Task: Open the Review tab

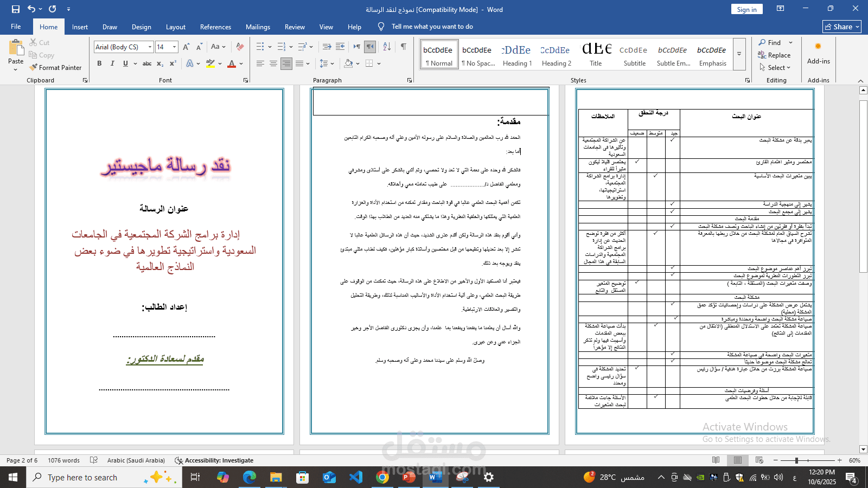Action: pyautogui.click(x=295, y=27)
